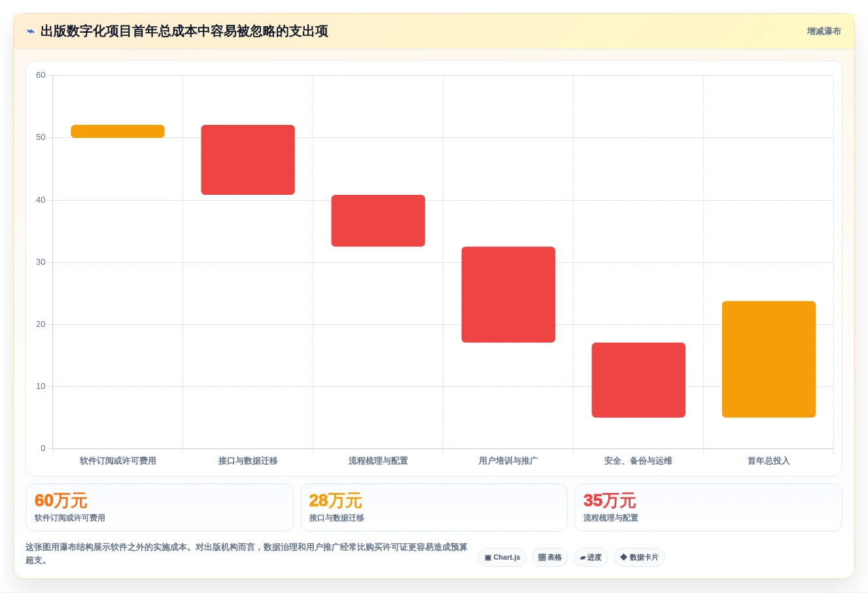Select the red 接口与数据迁移 bar
The image size is (868, 593).
[x=248, y=160]
